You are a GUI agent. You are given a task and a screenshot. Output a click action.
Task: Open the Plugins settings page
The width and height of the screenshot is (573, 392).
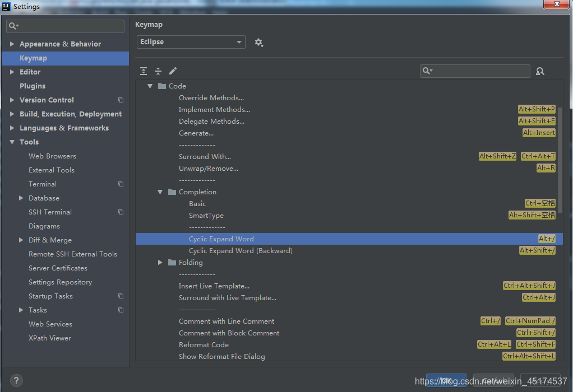pos(33,86)
